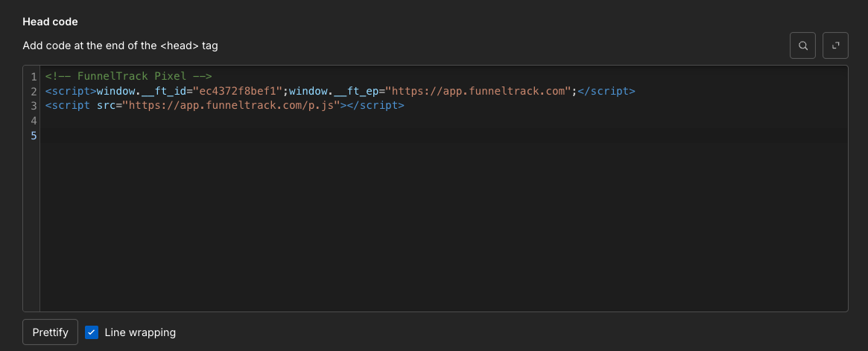Open the code search magnifier icon
The width and height of the screenshot is (868, 351).
tap(802, 45)
